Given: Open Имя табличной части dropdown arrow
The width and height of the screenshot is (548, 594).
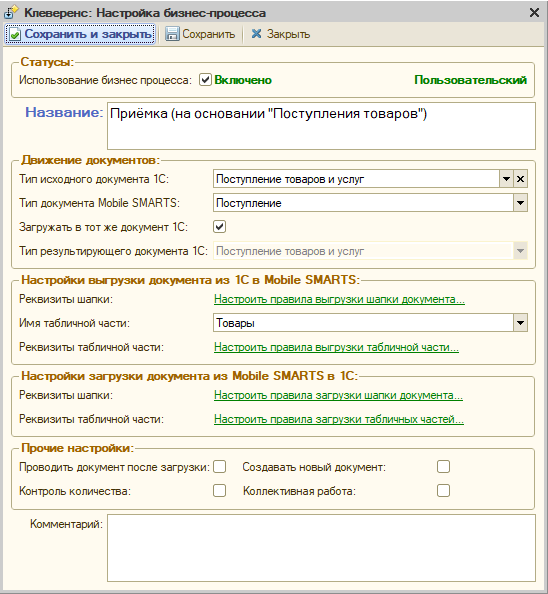Looking at the screenshot, I should pyautogui.click(x=520, y=323).
